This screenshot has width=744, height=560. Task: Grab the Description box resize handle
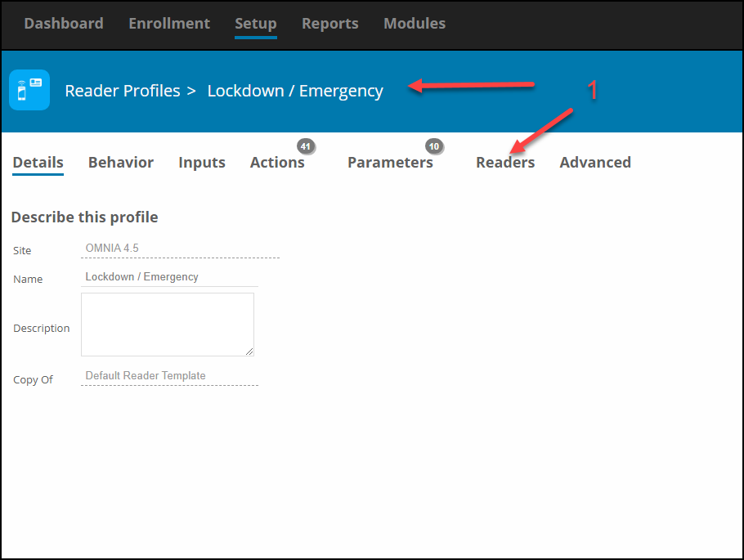pyautogui.click(x=249, y=352)
